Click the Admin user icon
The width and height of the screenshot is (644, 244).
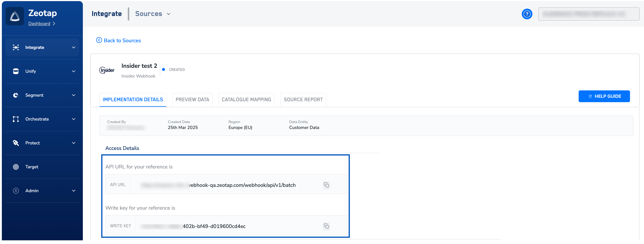pos(16,191)
